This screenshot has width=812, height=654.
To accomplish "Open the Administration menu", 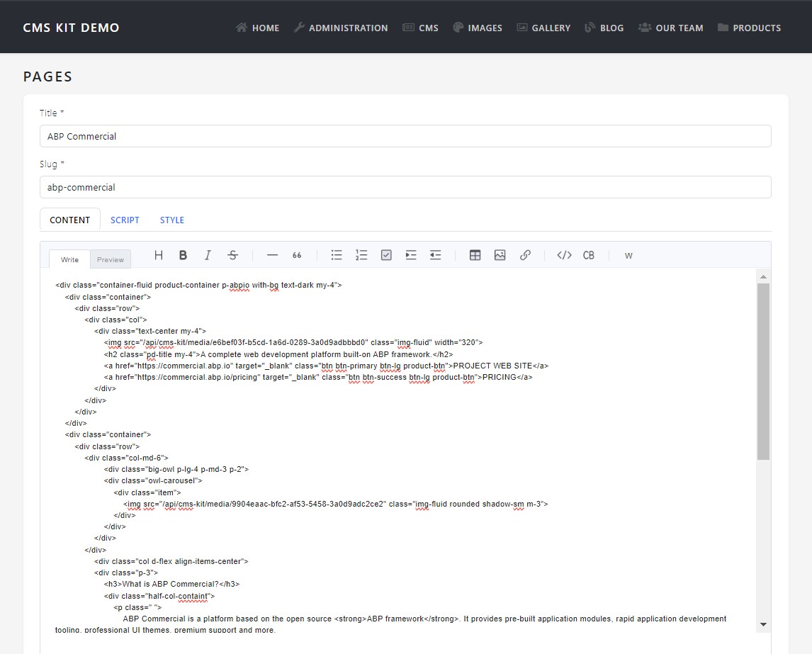I will pyautogui.click(x=341, y=28).
